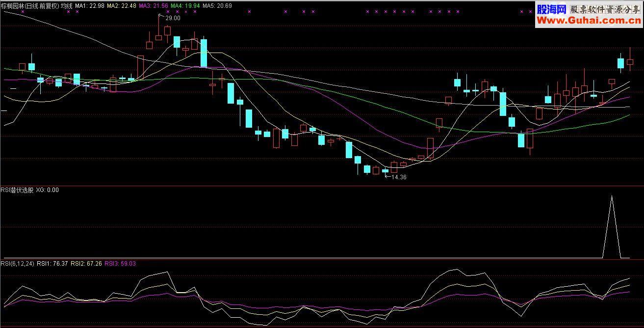The image size is (644, 328).
Task: Click the RSI(6,12,24) indicator label
Action: coord(18,264)
